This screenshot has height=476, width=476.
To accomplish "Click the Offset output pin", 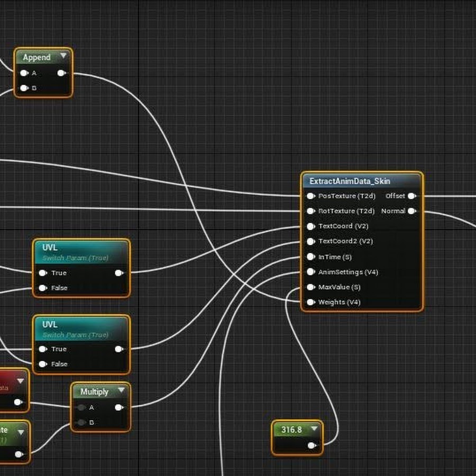I will (x=411, y=196).
